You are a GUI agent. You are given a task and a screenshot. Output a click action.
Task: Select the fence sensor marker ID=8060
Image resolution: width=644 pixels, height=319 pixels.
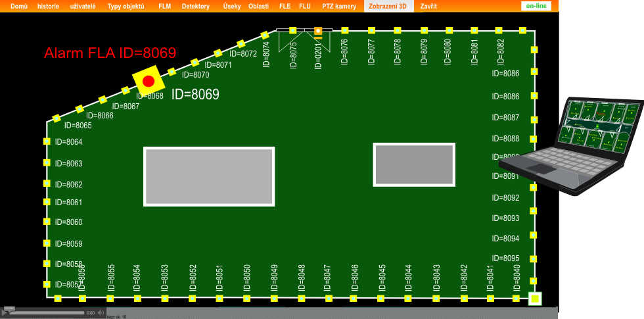(47, 222)
